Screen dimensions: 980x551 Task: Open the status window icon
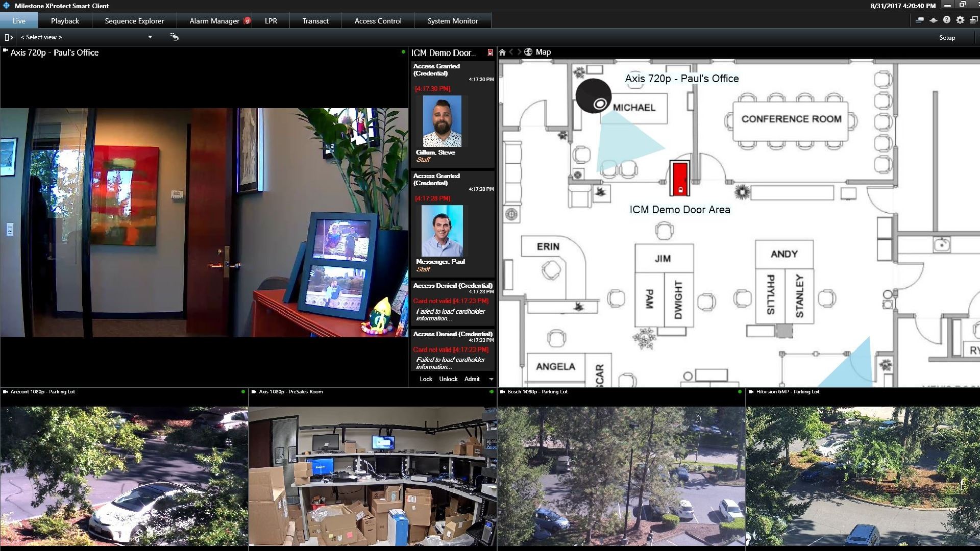[920, 20]
